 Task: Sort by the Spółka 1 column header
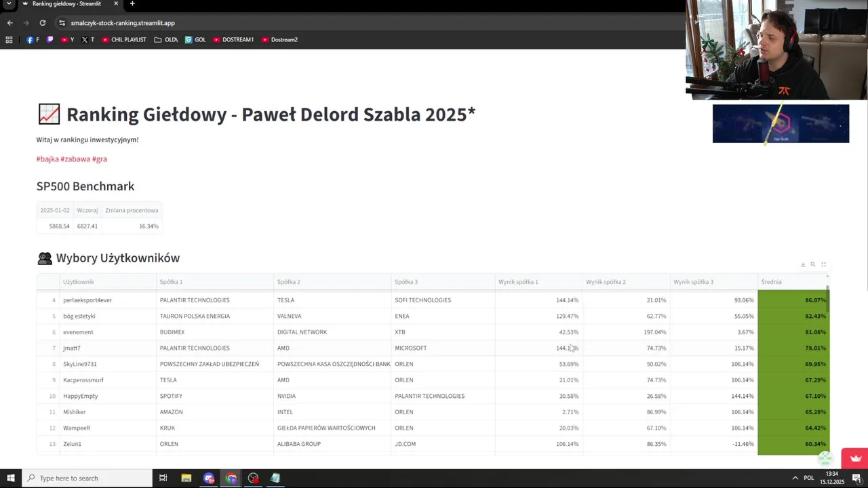(x=214, y=282)
